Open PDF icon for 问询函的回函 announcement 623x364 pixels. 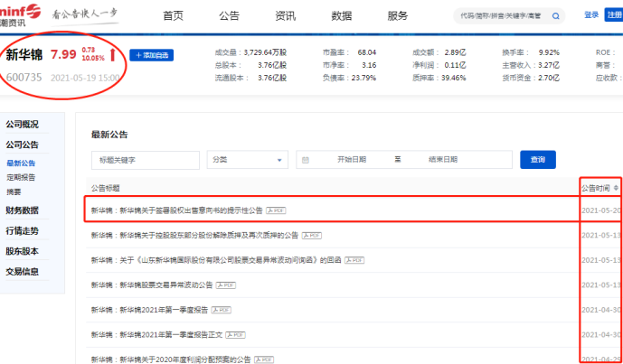pos(354,260)
